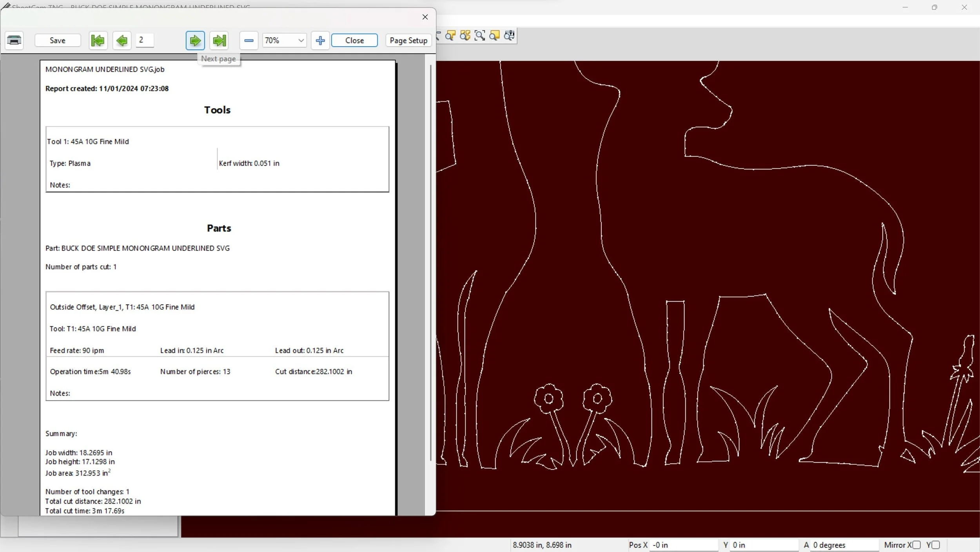Zoom in with the plus button
Viewport: 980px width, 552px height.
click(320, 40)
